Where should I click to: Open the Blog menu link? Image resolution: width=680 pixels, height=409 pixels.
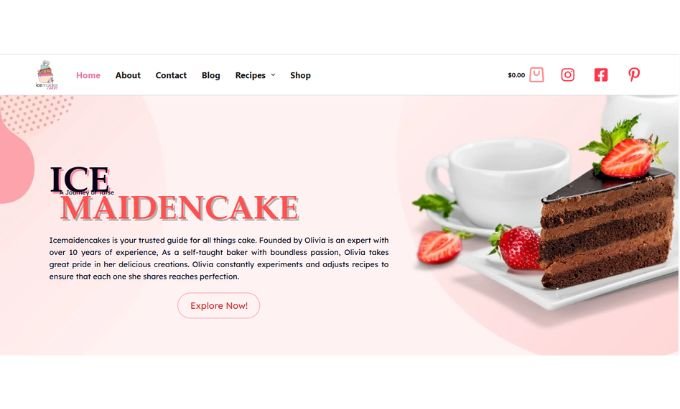[x=211, y=75]
